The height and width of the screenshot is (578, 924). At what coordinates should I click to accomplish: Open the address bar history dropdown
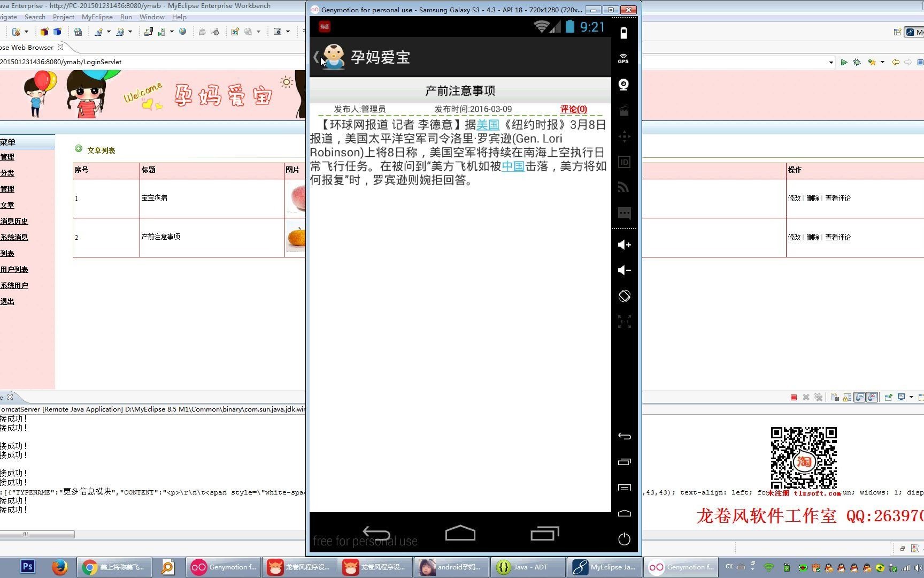[x=831, y=62]
